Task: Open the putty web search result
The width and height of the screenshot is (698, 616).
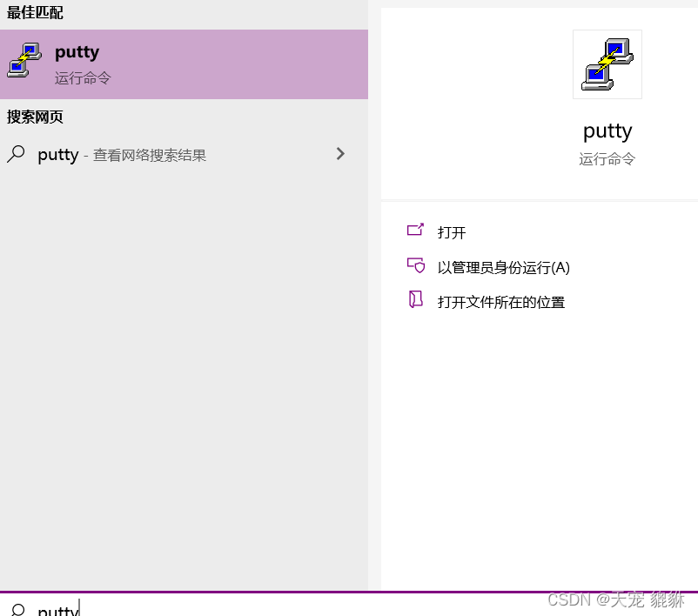Action: pyautogui.click(x=184, y=155)
